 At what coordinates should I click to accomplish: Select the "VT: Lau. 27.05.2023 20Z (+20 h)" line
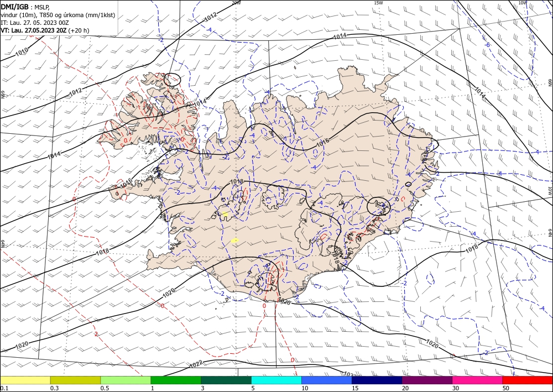coord(45,30)
